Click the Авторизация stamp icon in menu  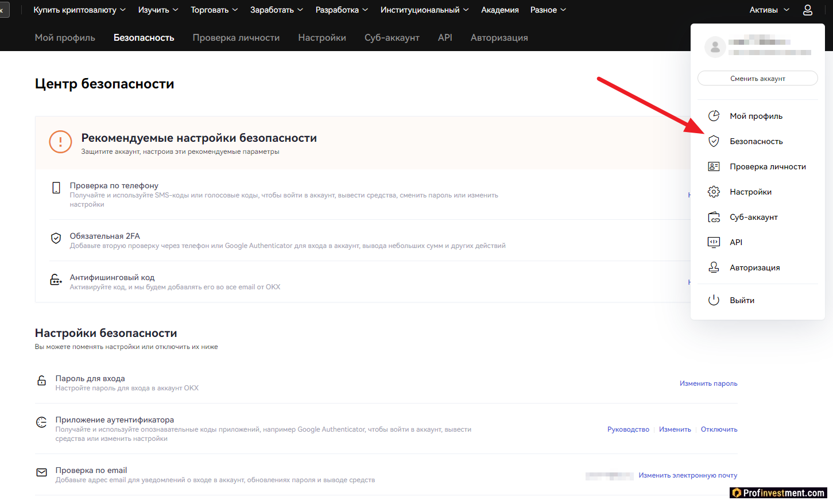point(714,267)
